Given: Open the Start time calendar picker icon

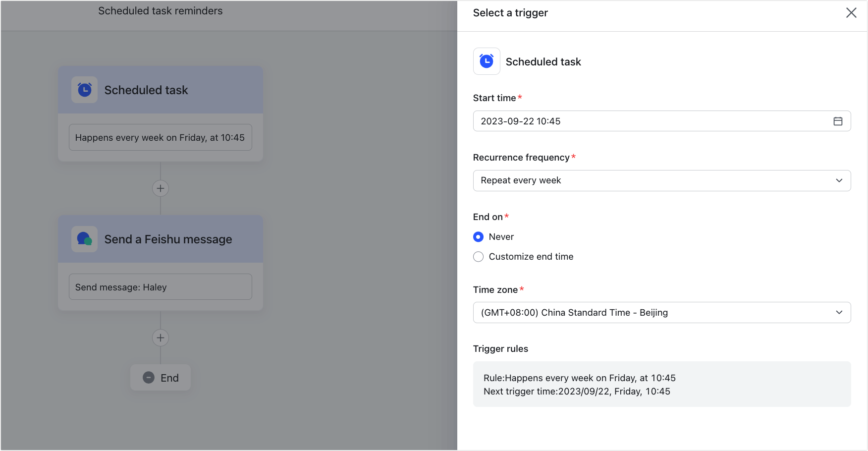Looking at the screenshot, I should click(838, 121).
